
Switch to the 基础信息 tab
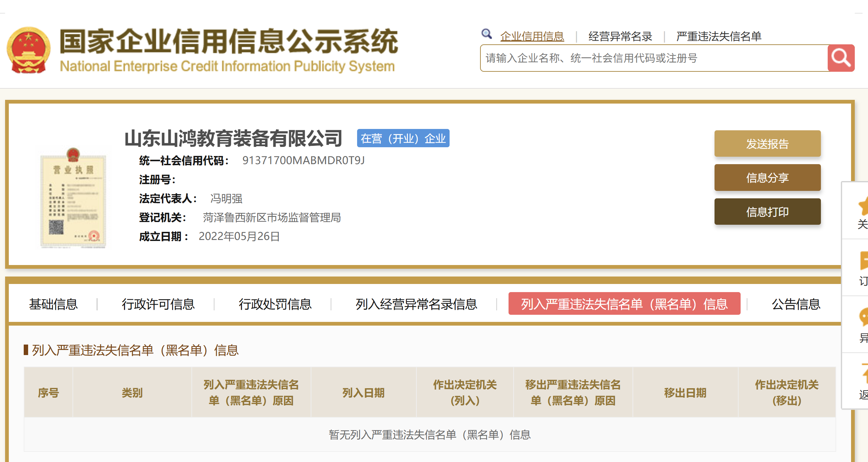(53, 304)
